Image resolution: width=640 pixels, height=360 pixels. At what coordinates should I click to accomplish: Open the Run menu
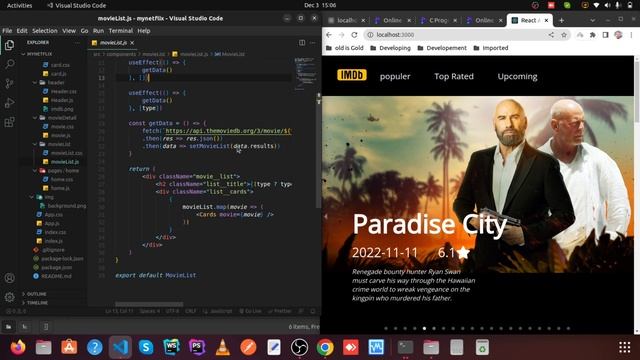[x=98, y=31]
